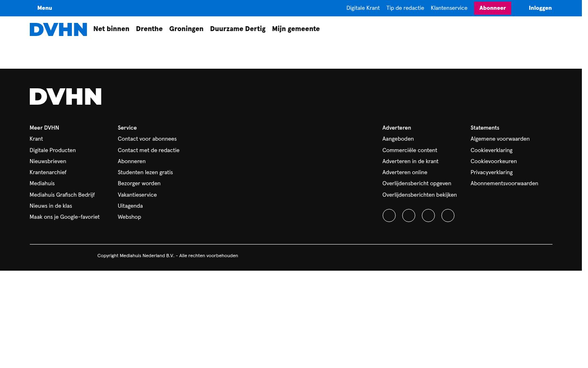Open Studenten lezen gratis

click(145, 173)
